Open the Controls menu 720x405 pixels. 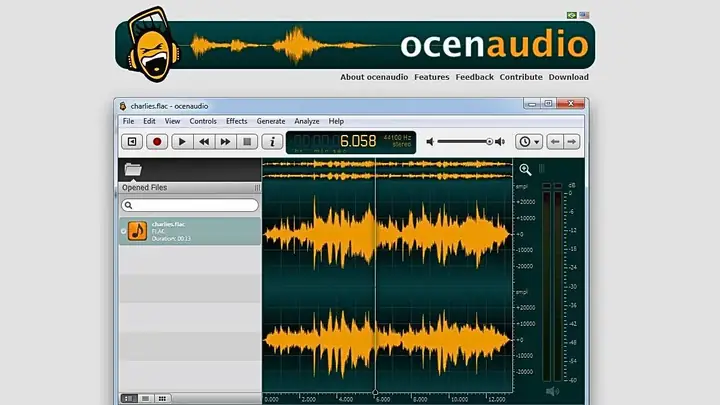(x=203, y=121)
